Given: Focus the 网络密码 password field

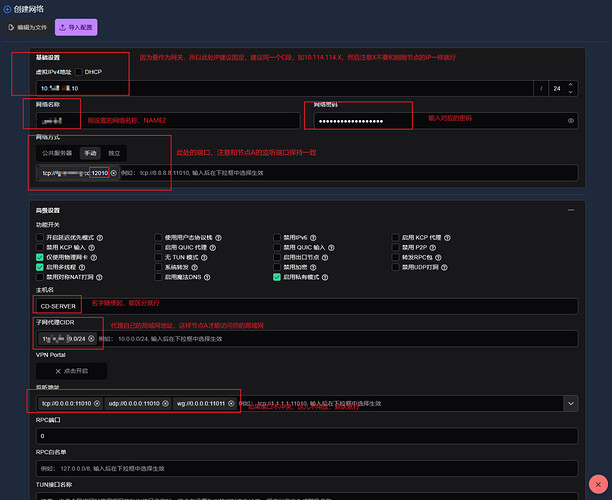Looking at the screenshot, I should click(446, 121).
